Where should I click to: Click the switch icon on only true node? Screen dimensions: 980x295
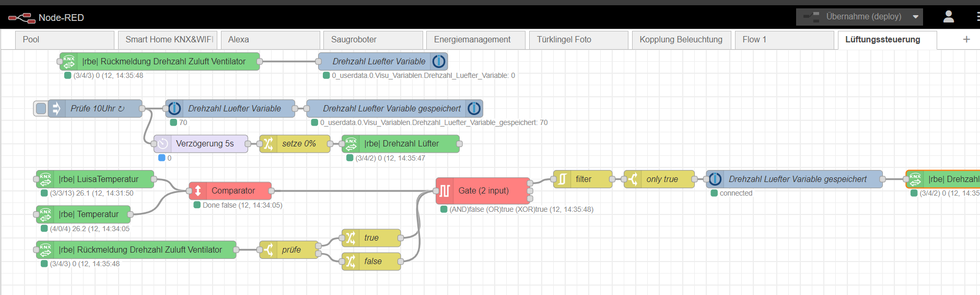tap(633, 179)
